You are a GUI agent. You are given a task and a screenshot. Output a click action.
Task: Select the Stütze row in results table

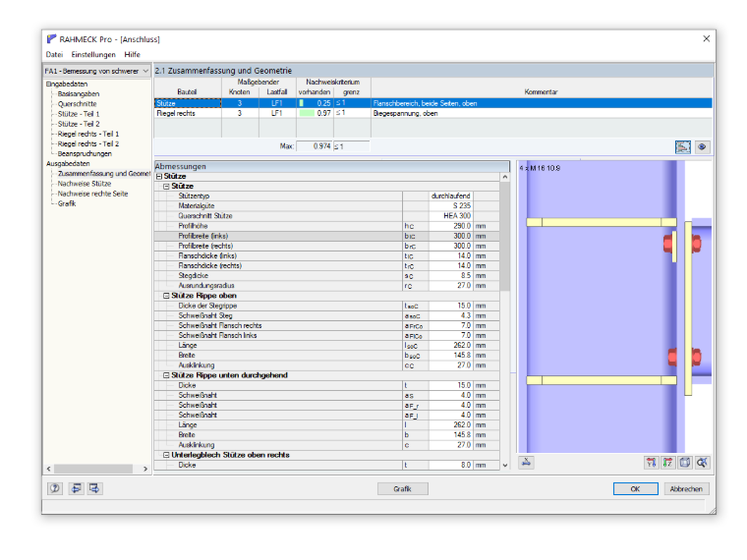click(433, 103)
